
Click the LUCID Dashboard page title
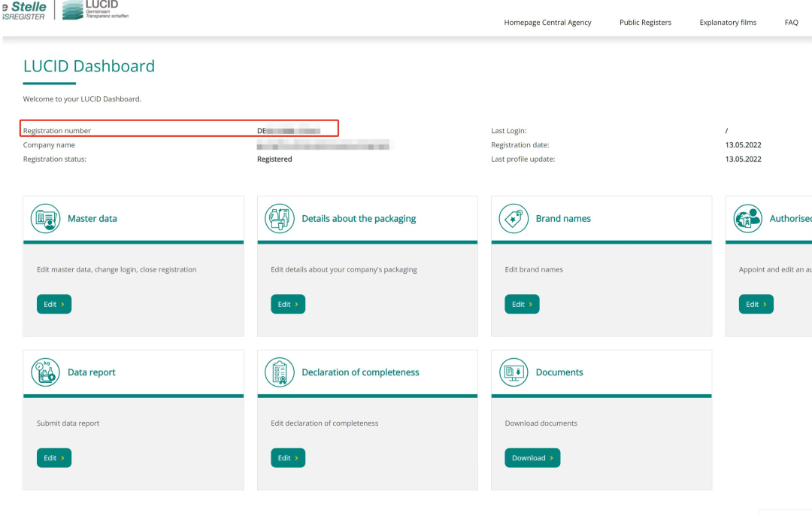(89, 65)
